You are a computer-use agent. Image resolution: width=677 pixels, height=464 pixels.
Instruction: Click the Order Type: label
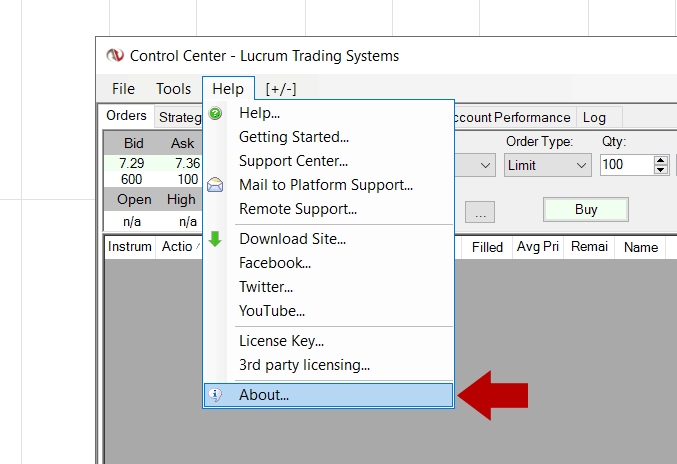[x=539, y=142]
